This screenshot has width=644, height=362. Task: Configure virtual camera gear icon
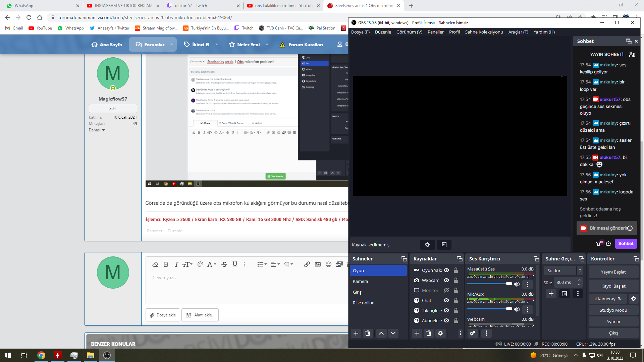click(634, 299)
